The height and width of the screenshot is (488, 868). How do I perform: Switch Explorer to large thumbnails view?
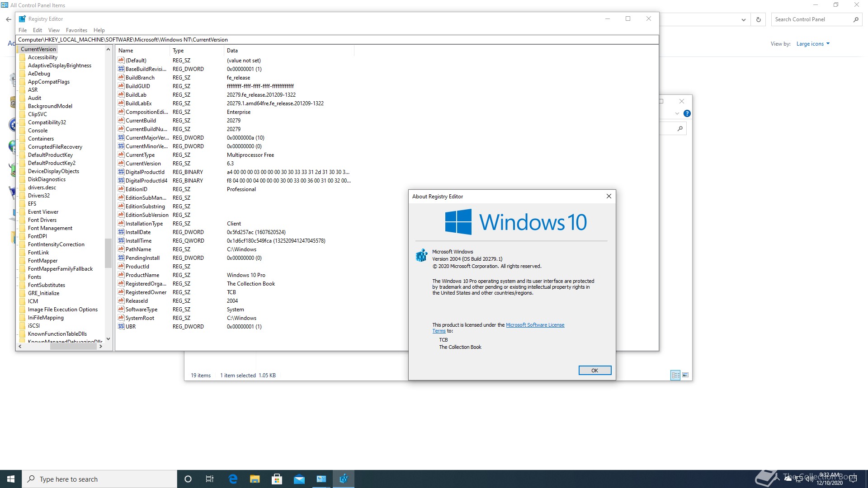(685, 375)
